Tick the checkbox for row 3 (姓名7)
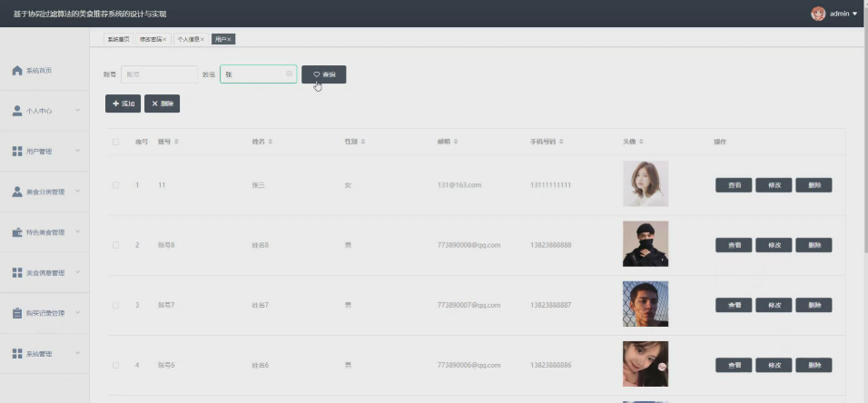The height and width of the screenshot is (403, 868). pos(115,305)
